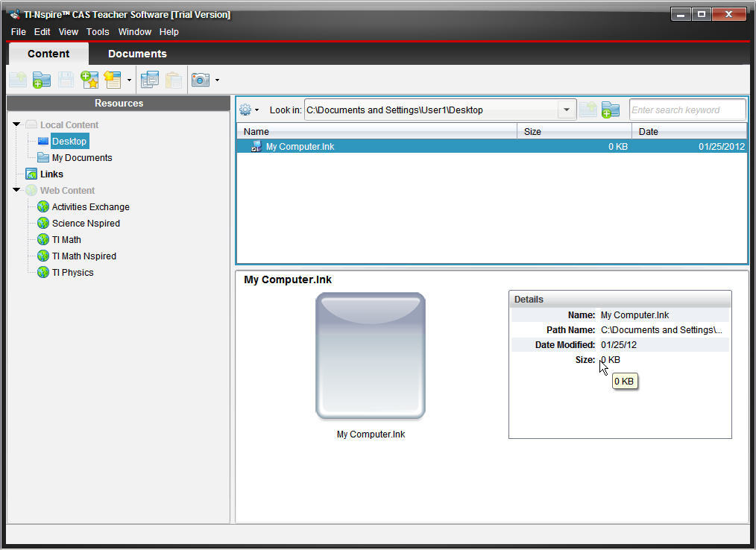Sort the file list by Date column
The height and width of the screenshot is (550, 756).
[690, 132]
